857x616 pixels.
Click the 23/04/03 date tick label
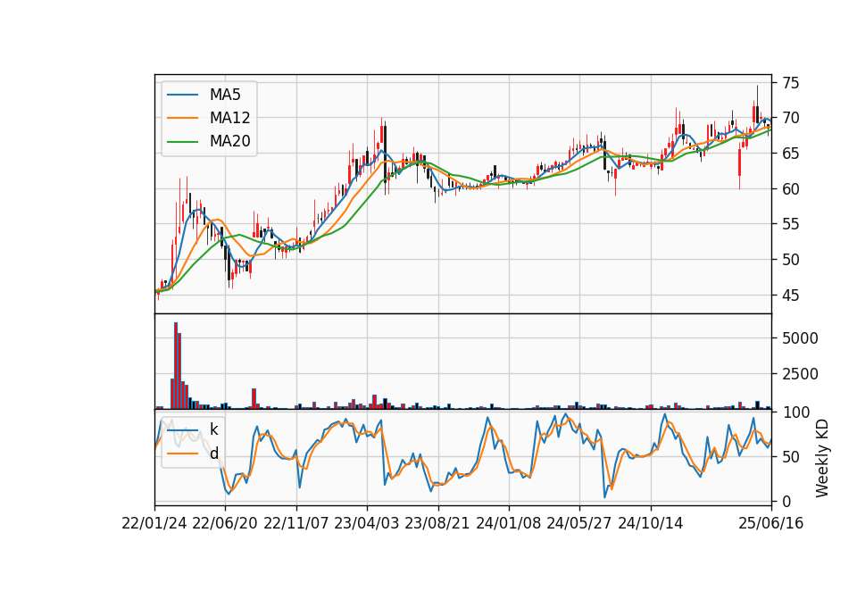pos(367,524)
